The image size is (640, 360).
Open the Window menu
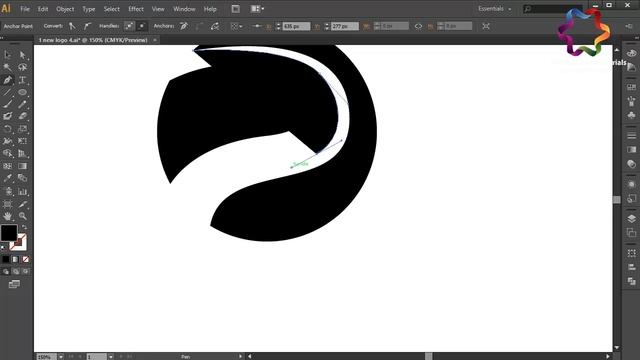click(184, 9)
